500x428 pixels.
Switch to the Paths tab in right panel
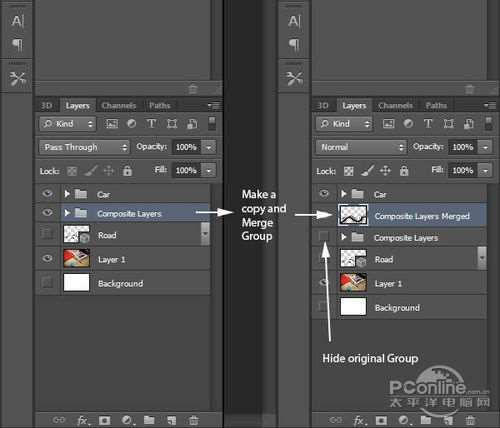(436, 106)
